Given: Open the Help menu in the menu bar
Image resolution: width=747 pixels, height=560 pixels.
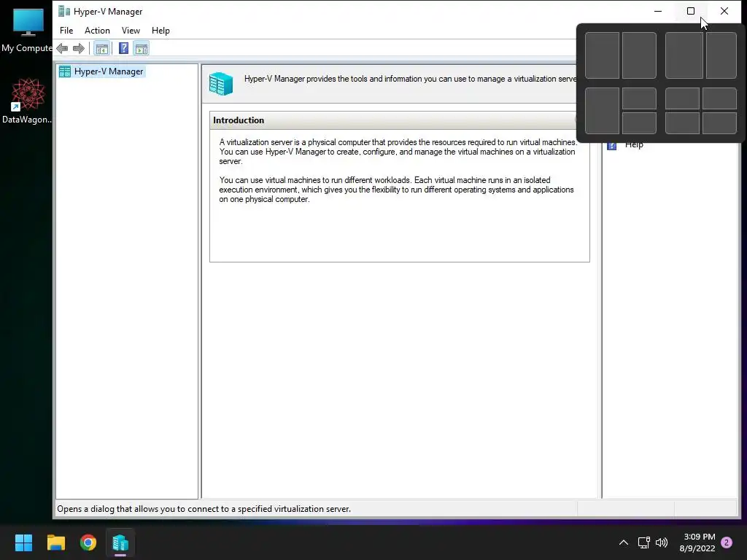Looking at the screenshot, I should coord(160,31).
